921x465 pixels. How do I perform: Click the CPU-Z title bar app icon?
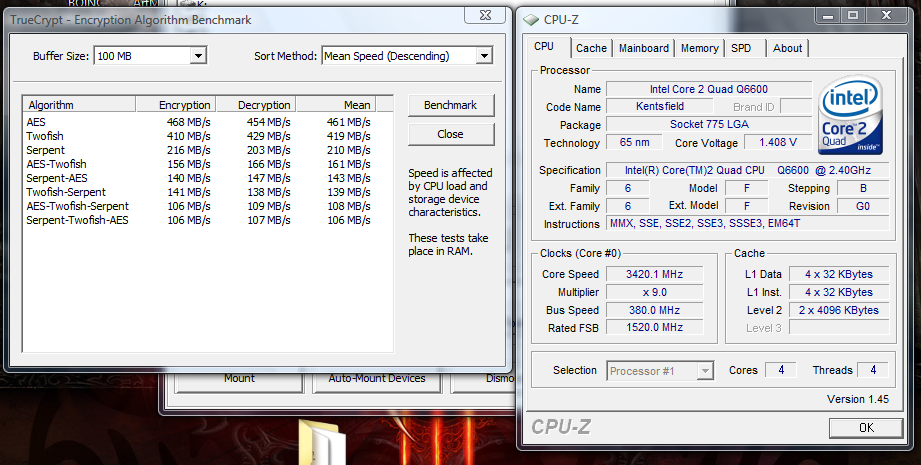click(531, 20)
